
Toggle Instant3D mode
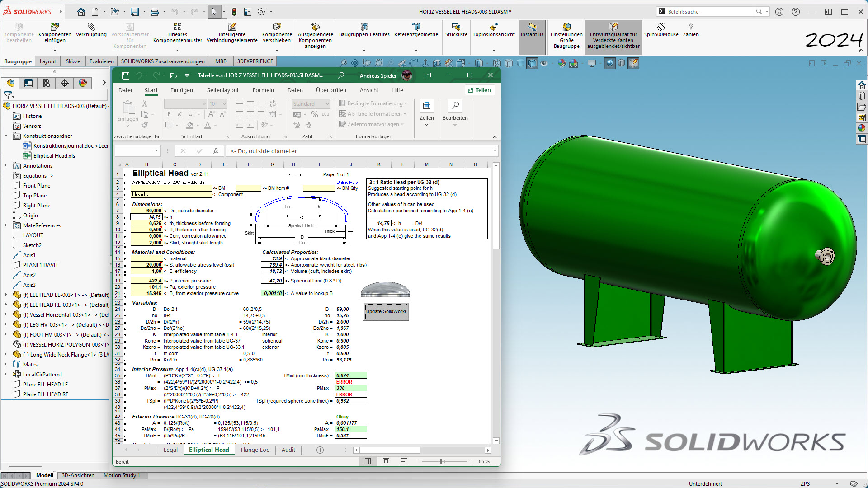(532, 37)
